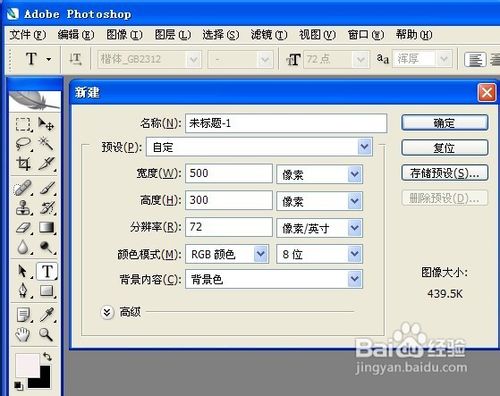Select the Hand tool
The image size is (500, 396).
23,335
